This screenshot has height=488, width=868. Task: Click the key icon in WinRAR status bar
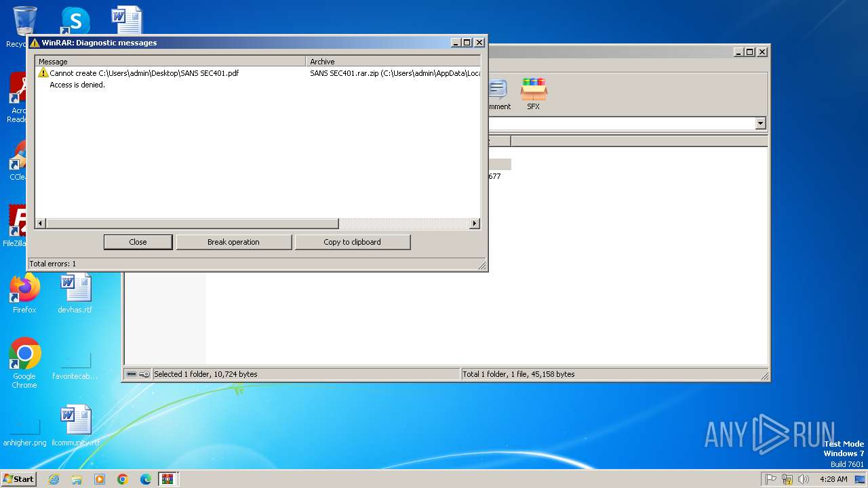[x=144, y=374]
